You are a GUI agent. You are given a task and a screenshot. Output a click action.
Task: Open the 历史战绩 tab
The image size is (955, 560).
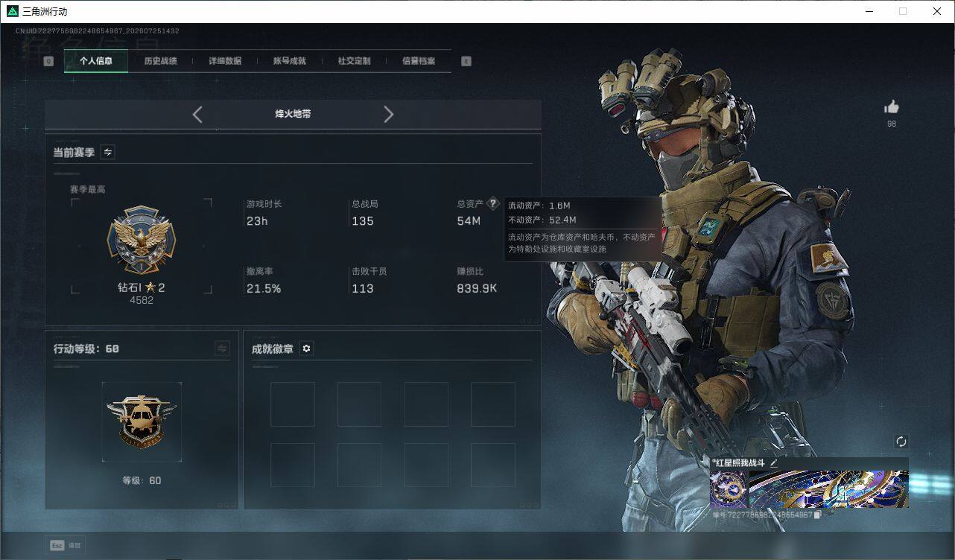[160, 61]
